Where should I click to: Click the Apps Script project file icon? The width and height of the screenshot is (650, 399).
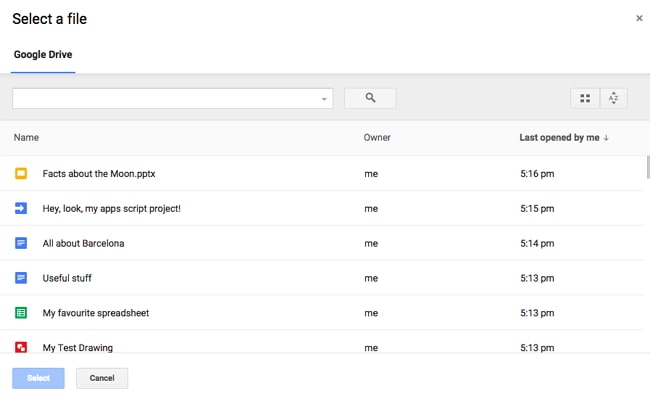21,208
